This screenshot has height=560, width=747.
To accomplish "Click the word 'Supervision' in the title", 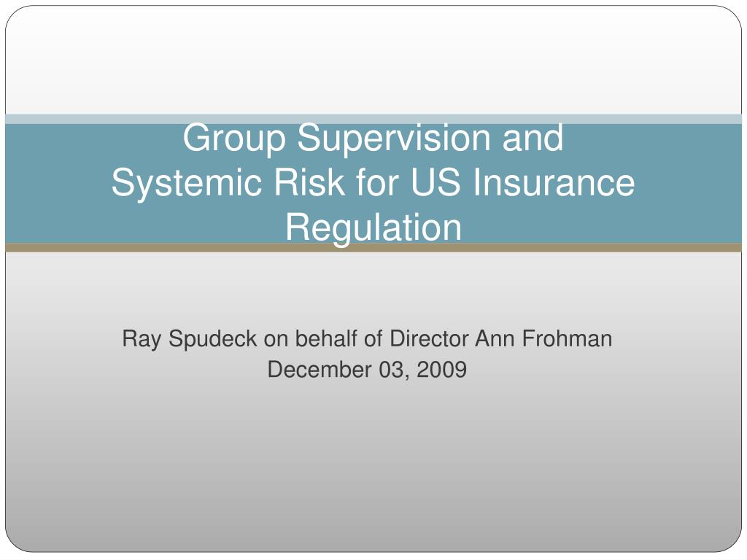I will 393,138.
